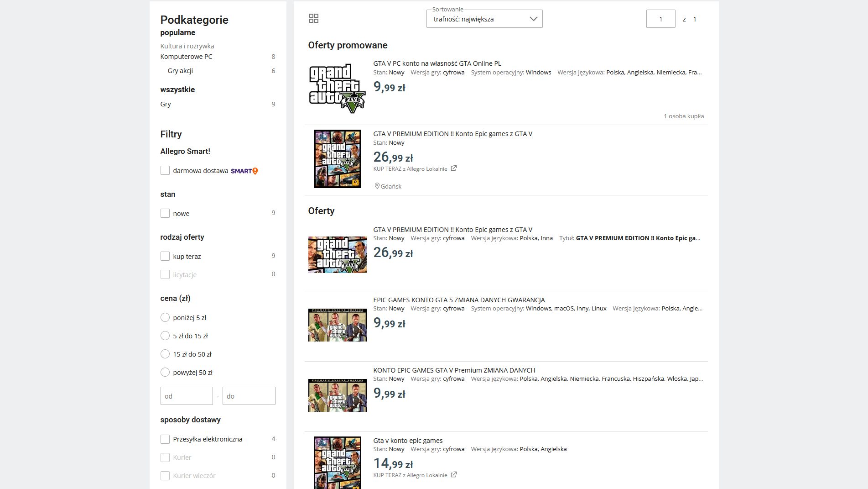Click the price '14,99 zł'
This screenshot has width=868, height=489.
point(393,463)
